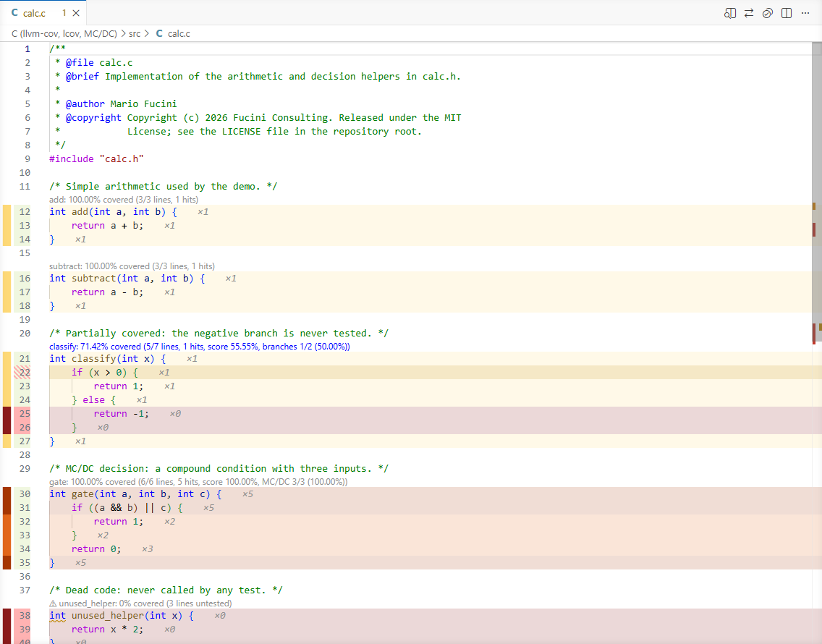Click the C language icon in the tab
The height and width of the screenshot is (644, 822).
(14, 12)
